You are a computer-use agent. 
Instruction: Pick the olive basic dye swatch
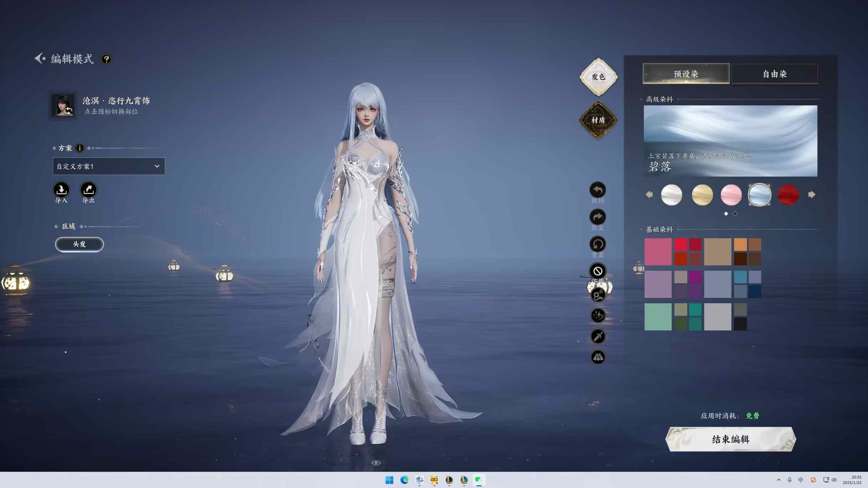coord(681,310)
